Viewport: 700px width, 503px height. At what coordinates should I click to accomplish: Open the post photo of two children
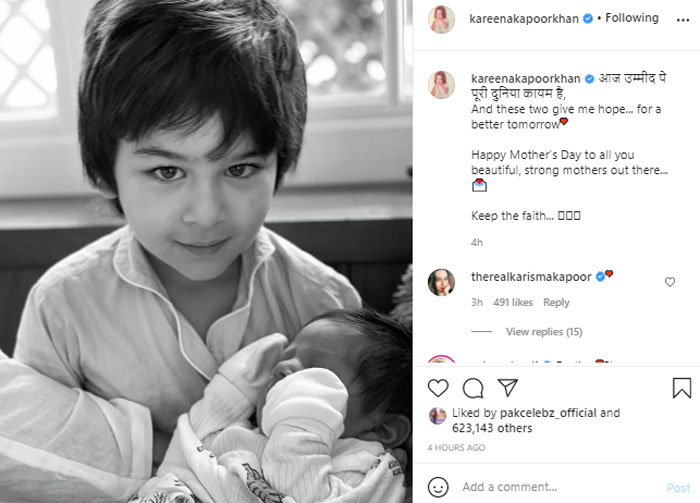206,251
